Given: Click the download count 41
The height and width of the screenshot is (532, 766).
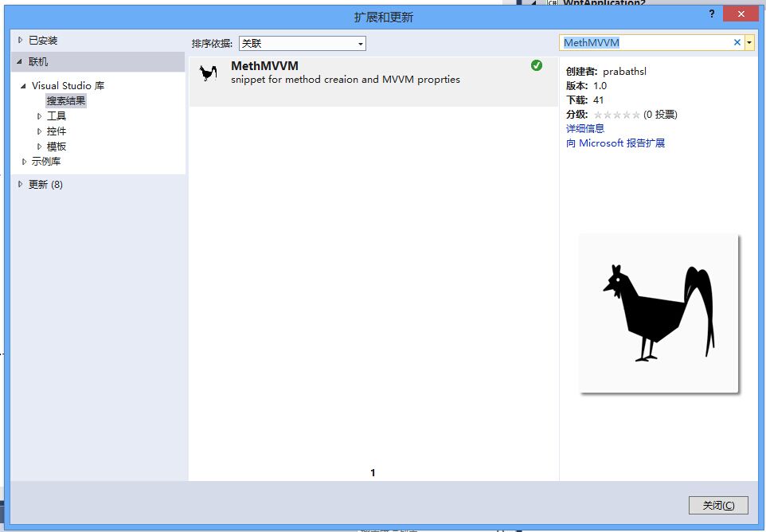Looking at the screenshot, I should point(599,100).
